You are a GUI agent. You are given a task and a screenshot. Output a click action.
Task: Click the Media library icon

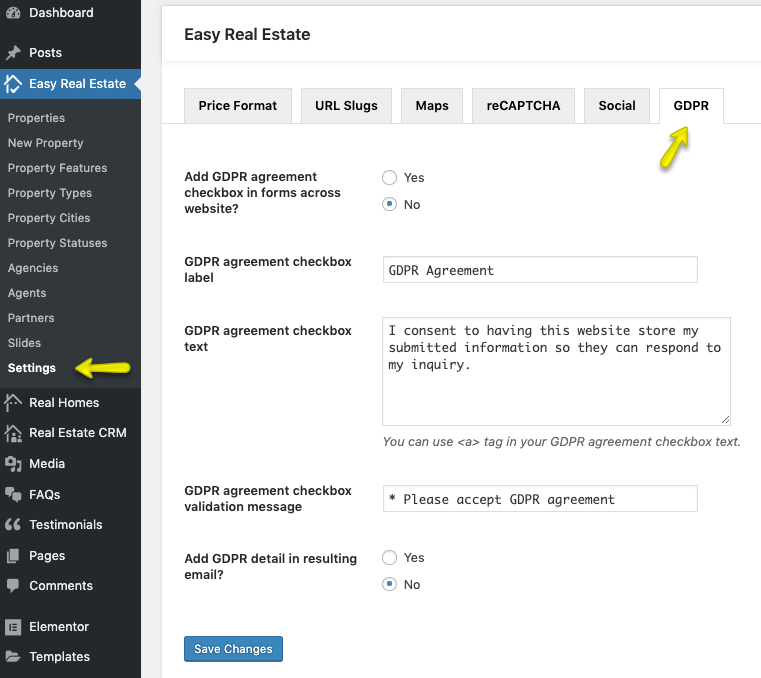(x=13, y=464)
